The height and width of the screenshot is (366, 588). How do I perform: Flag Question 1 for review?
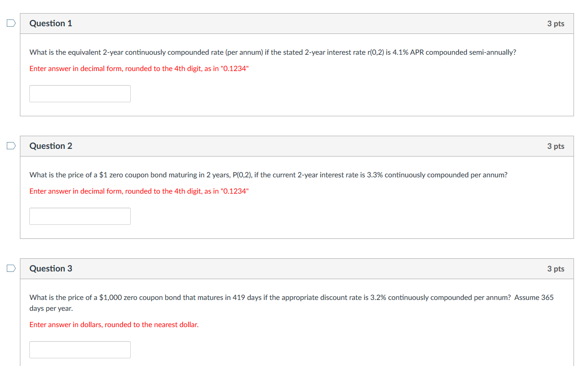pyautogui.click(x=10, y=23)
